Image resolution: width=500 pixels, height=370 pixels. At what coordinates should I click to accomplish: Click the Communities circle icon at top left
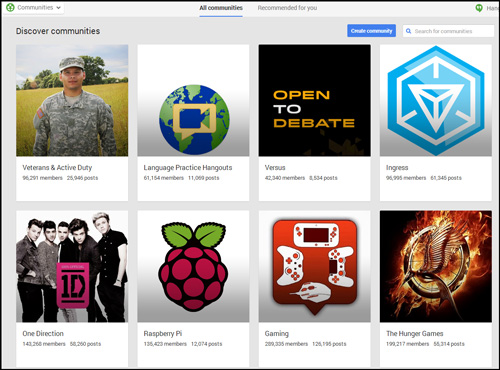click(10, 7)
